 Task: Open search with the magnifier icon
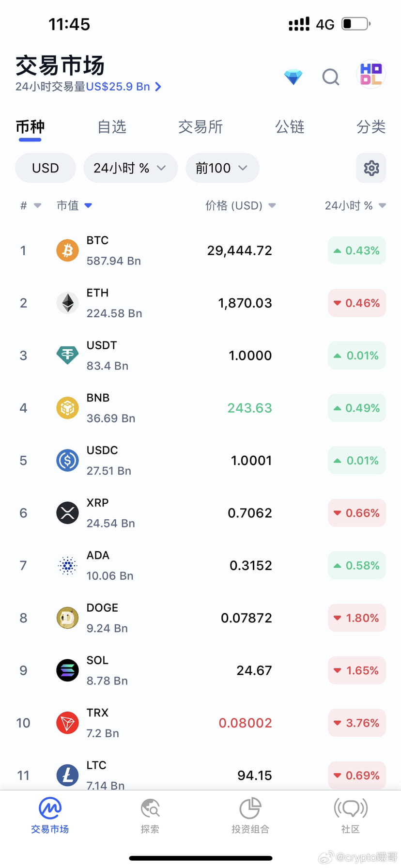point(331,77)
